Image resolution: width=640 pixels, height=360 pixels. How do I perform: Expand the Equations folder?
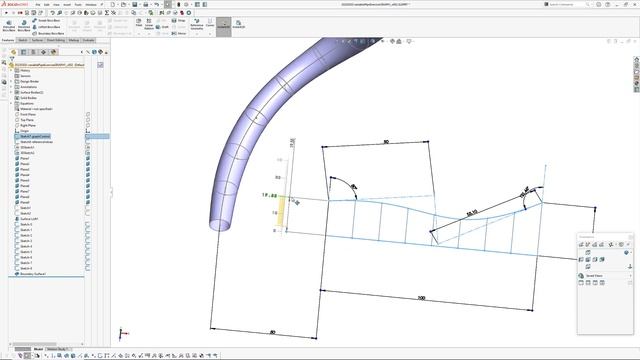11,104
